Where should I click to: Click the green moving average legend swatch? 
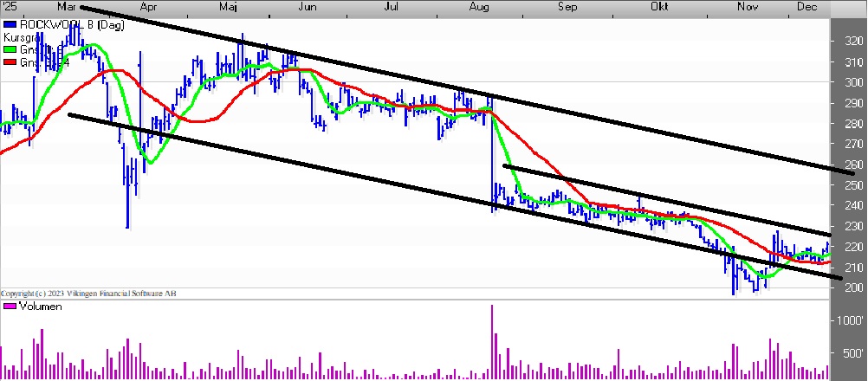coord(9,50)
